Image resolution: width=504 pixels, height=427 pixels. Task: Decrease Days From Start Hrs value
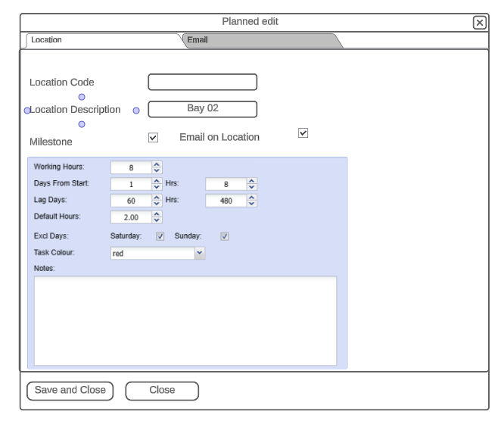point(252,187)
